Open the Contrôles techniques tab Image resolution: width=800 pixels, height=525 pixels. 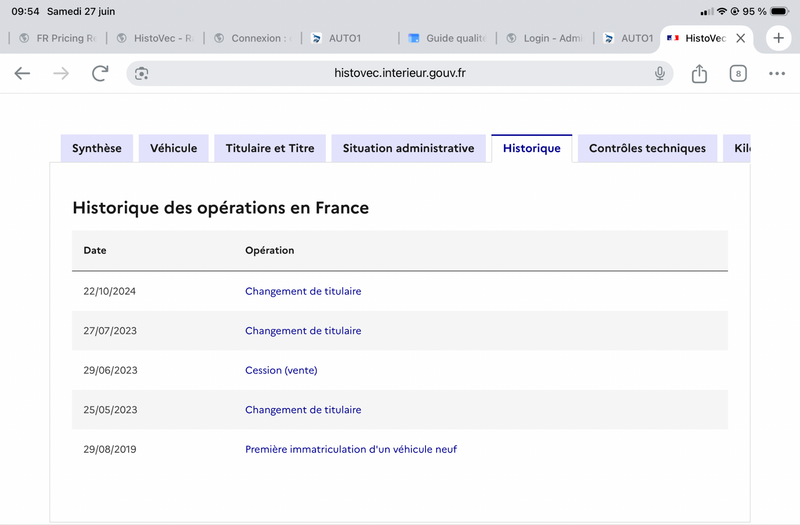tap(647, 148)
